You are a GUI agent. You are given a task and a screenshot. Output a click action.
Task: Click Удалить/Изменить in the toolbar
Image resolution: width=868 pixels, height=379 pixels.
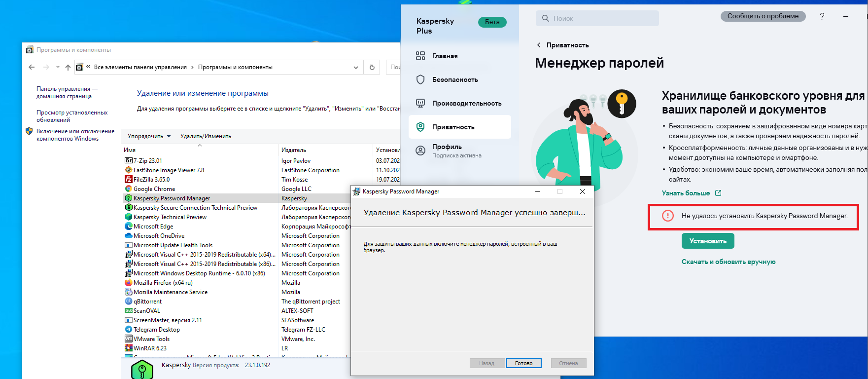point(206,136)
